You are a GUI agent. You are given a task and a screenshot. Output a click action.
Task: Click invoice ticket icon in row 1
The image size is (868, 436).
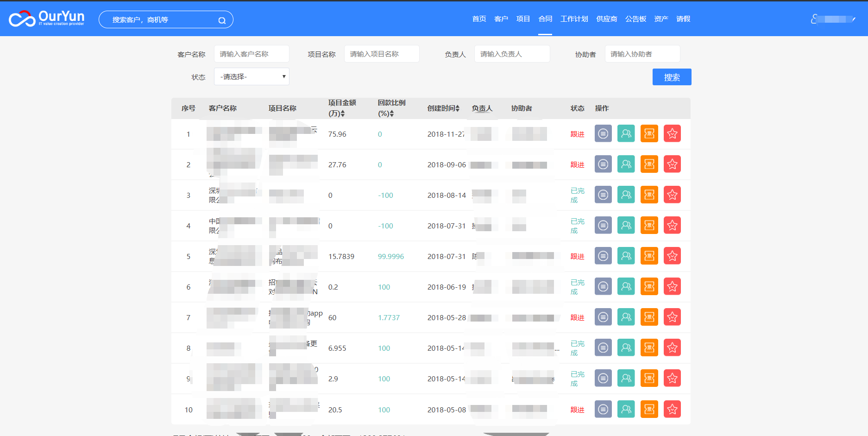coord(649,133)
